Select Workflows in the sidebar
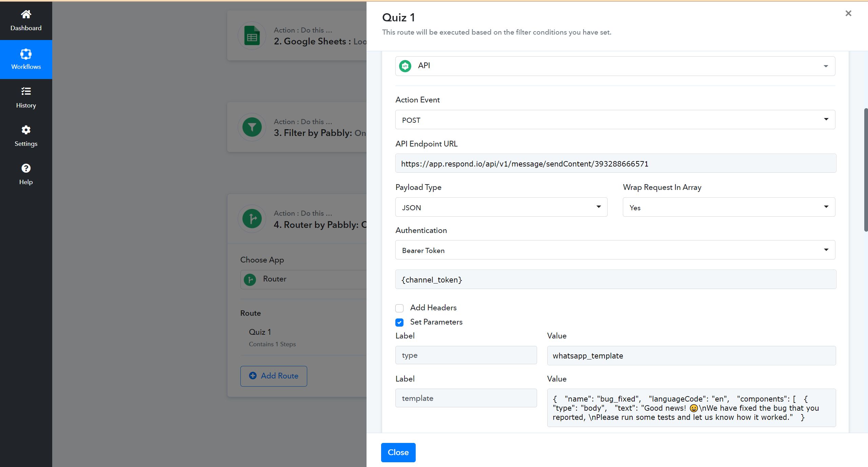 (x=26, y=59)
